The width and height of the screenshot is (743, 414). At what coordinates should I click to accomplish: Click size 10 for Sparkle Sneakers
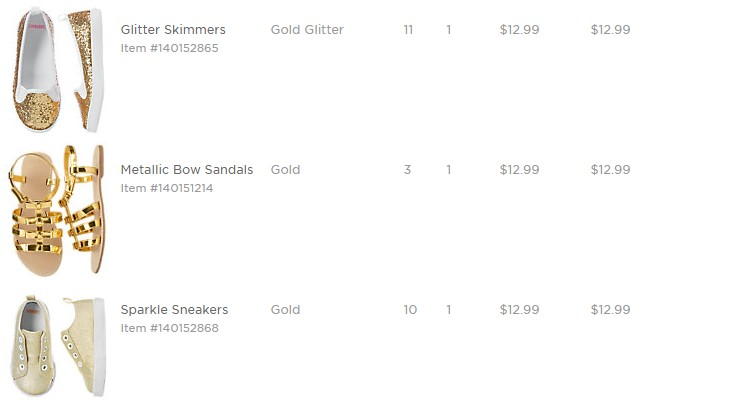[410, 310]
